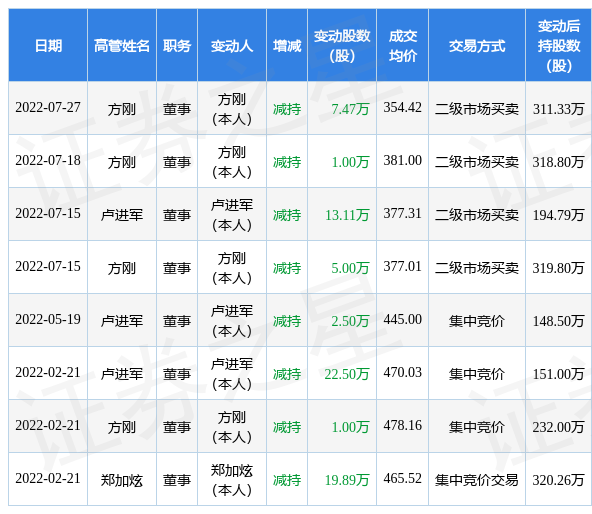
Task: Select the 354.42 average price cell
Action: coord(402,107)
